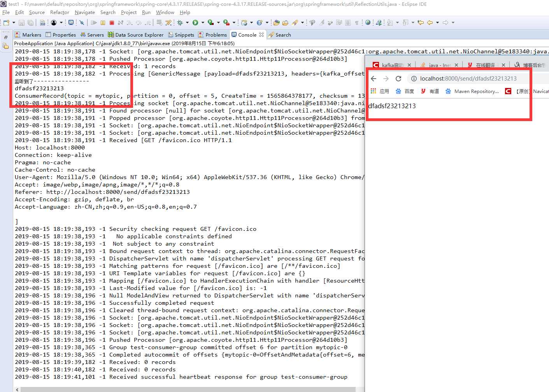Expand the Forward history dropdown arrow
549x392 pixels.
pos(453,23)
